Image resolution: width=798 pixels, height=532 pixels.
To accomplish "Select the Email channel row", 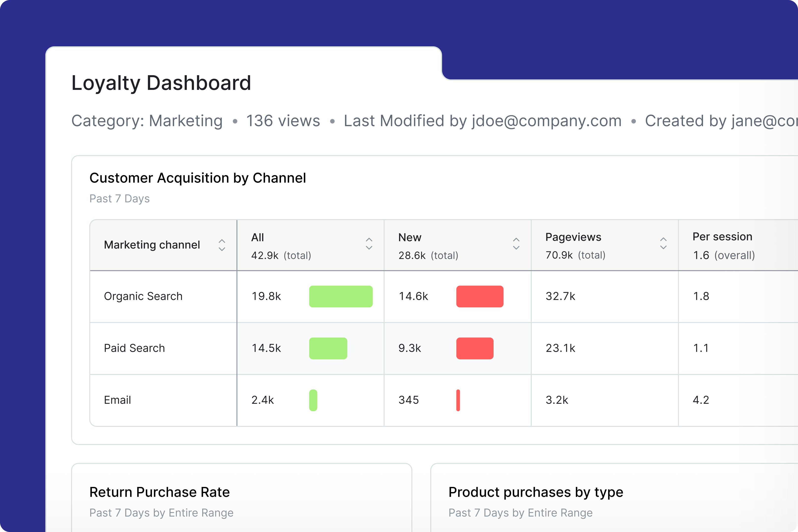I will 117,400.
